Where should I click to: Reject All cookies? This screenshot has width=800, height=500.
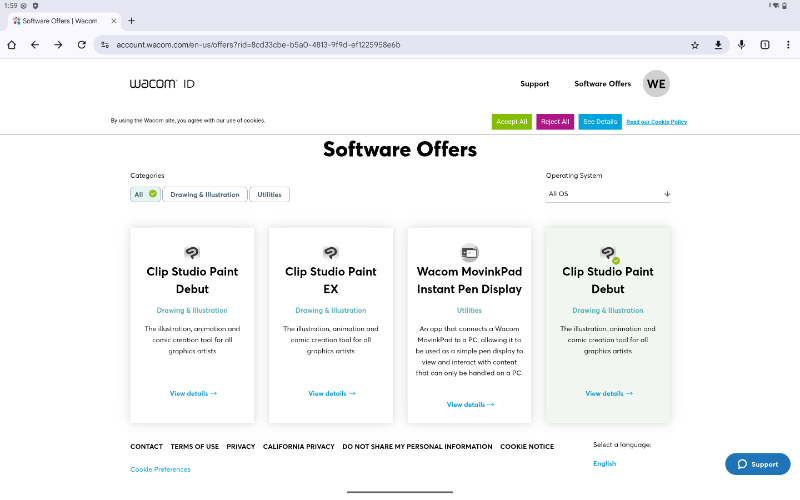click(x=555, y=122)
